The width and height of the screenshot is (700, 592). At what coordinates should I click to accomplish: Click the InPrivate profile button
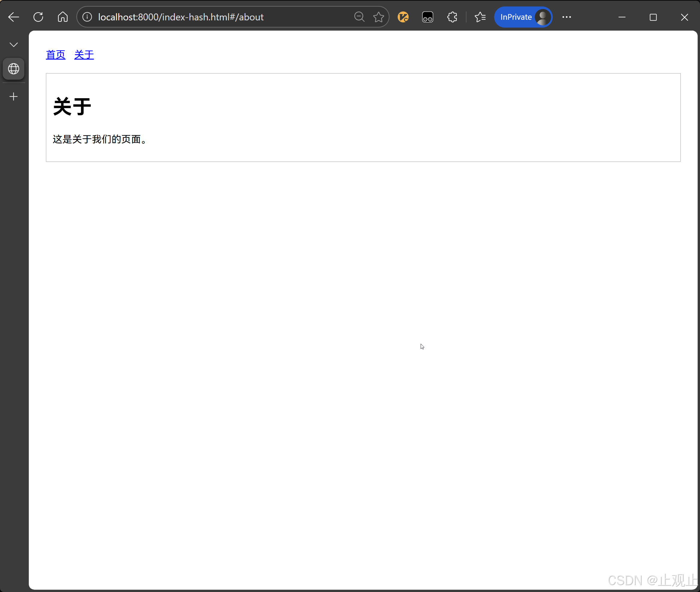[x=523, y=17]
